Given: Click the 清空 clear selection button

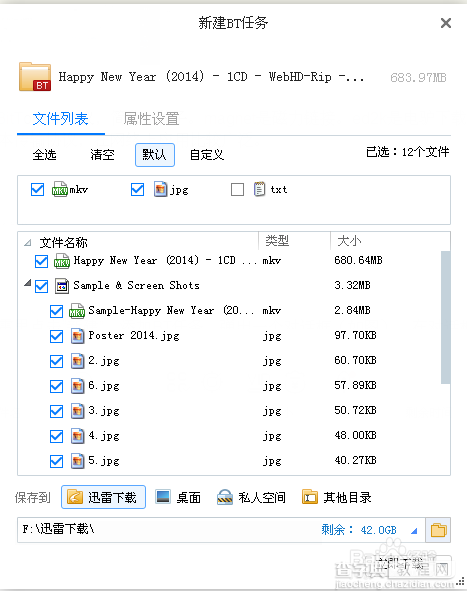Looking at the screenshot, I should pyautogui.click(x=102, y=155).
